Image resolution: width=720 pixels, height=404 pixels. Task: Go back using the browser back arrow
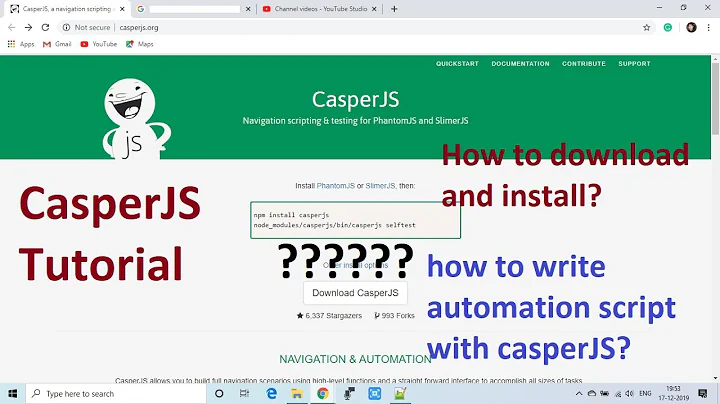coord(11,28)
